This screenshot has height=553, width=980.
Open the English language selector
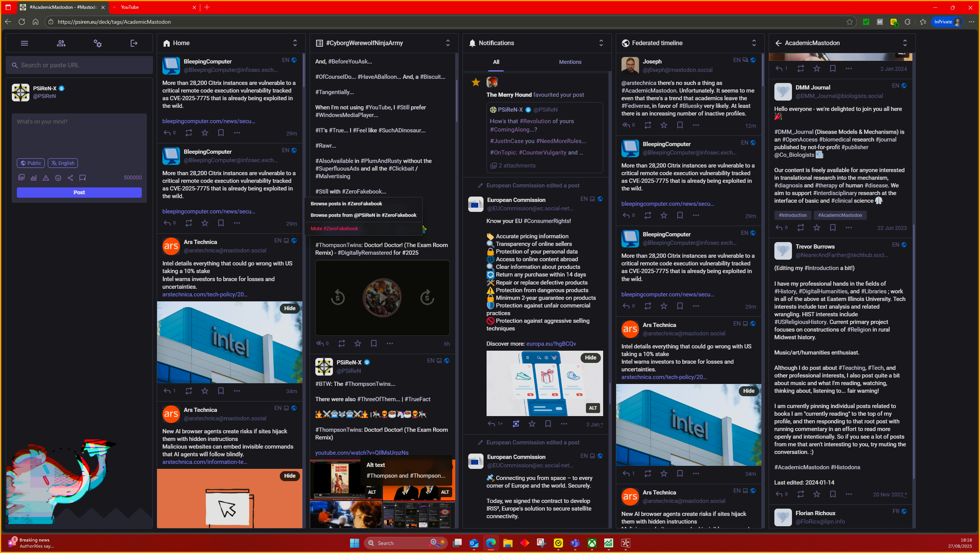click(x=63, y=163)
